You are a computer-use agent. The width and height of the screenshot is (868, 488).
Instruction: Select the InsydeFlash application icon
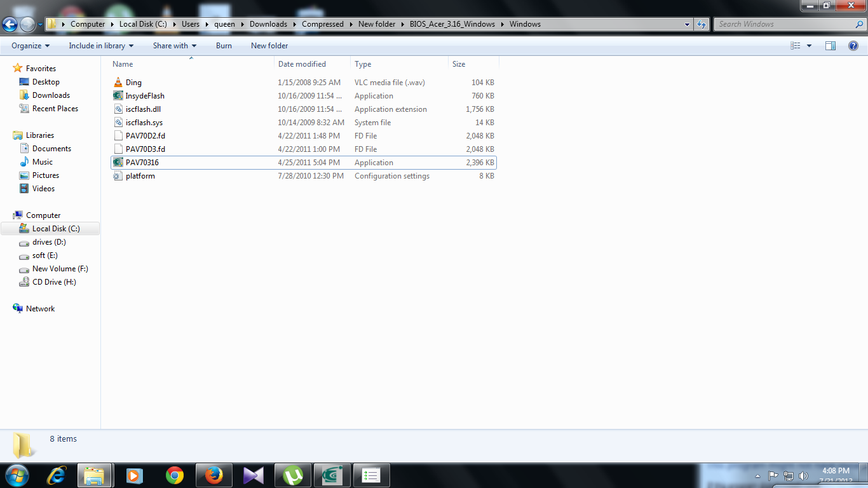[x=118, y=96]
